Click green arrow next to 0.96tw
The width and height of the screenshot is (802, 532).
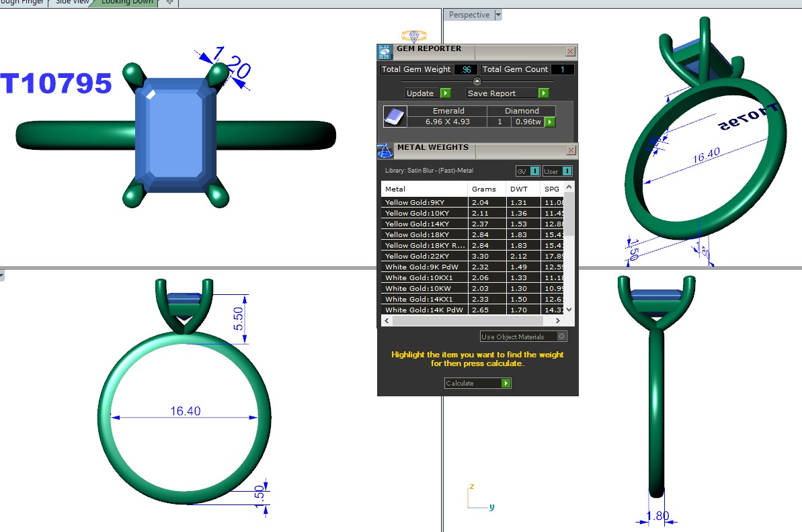(550, 122)
